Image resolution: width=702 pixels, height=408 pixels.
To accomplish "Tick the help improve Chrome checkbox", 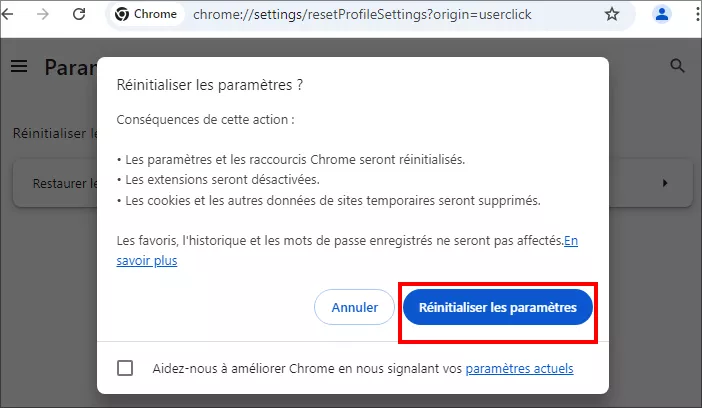I will tap(125, 368).
